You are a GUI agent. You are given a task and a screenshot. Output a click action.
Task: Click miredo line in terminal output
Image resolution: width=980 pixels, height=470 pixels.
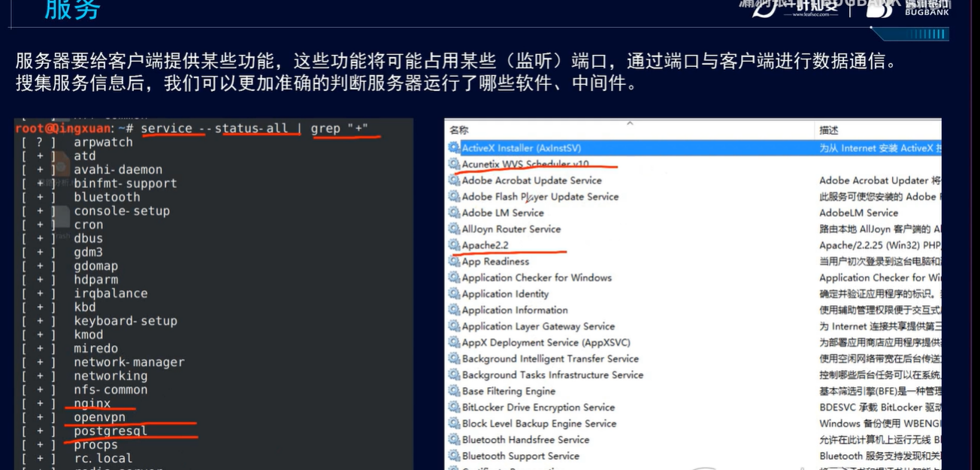click(96, 349)
